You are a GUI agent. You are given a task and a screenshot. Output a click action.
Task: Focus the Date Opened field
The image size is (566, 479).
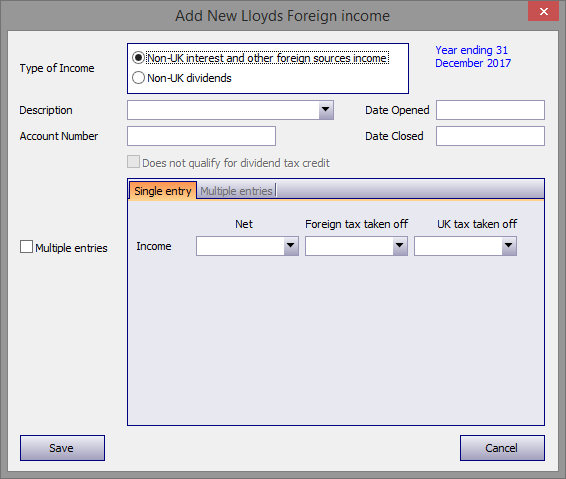[490, 110]
